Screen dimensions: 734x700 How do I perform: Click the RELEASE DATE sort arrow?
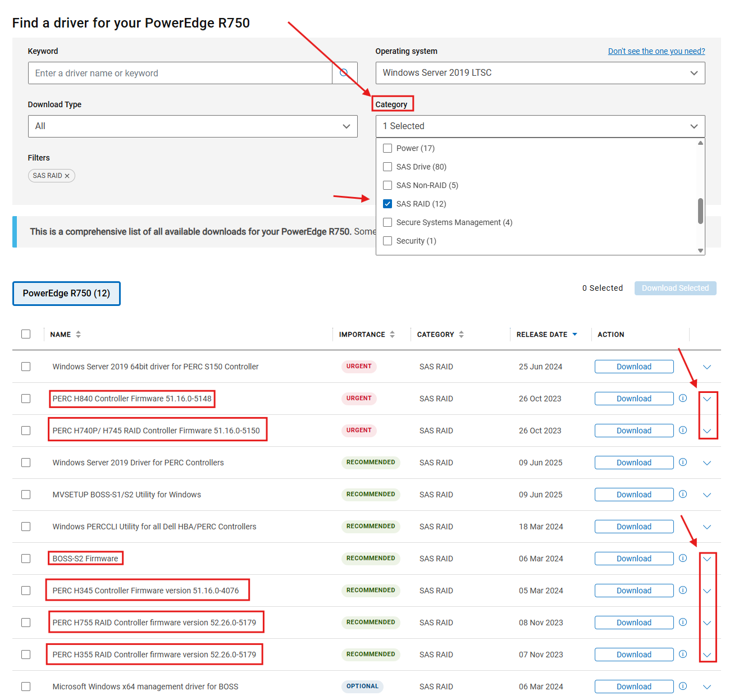(575, 334)
